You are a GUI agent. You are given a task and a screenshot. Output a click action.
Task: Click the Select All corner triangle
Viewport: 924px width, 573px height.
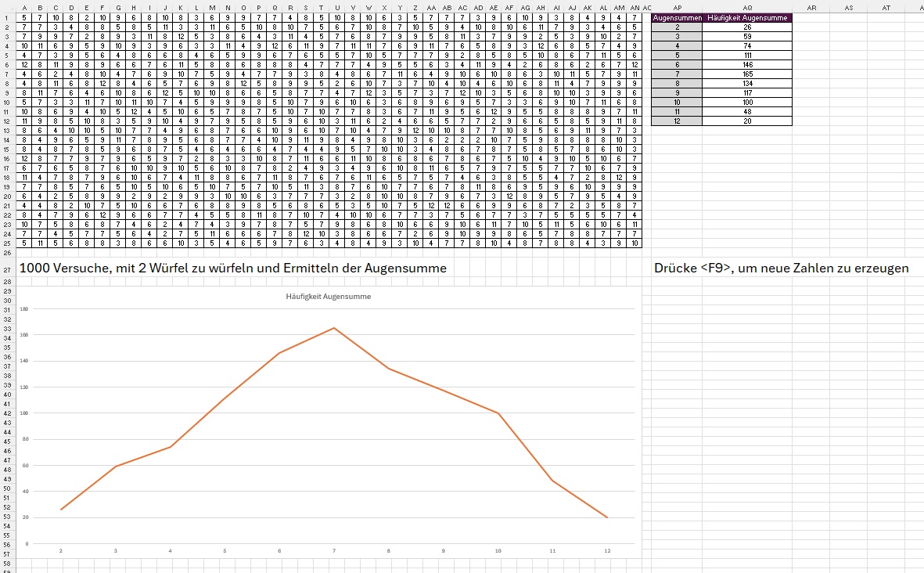tap(8, 7)
